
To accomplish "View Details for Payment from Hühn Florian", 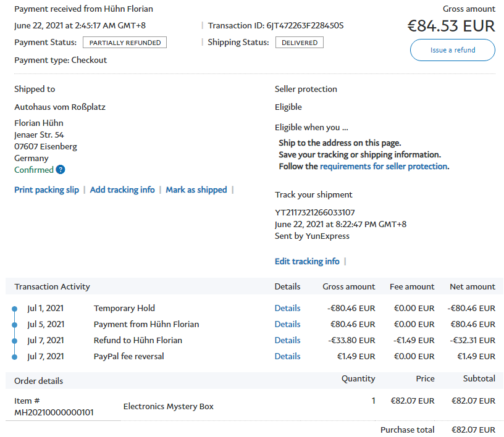I will click(x=287, y=324).
